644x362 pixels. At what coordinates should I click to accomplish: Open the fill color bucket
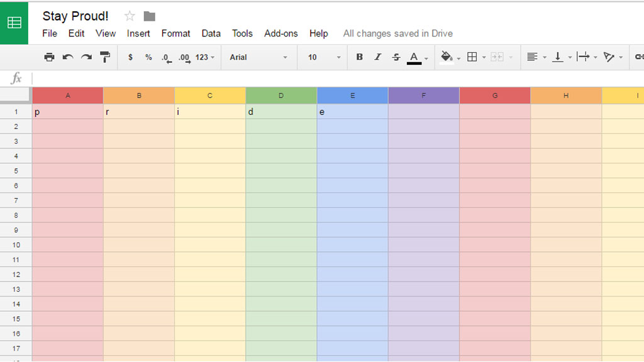447,57
